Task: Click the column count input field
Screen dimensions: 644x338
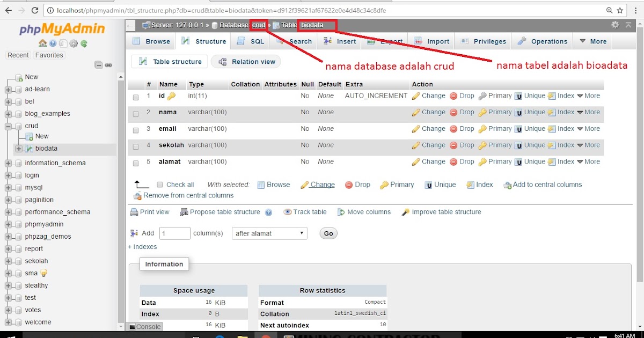Action: click(x=174, y=233)
